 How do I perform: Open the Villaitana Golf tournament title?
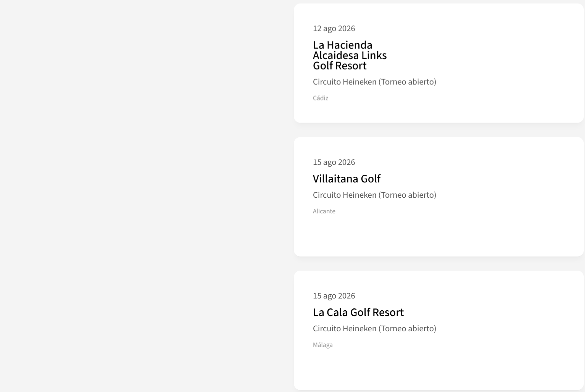(x=346, y=179)
